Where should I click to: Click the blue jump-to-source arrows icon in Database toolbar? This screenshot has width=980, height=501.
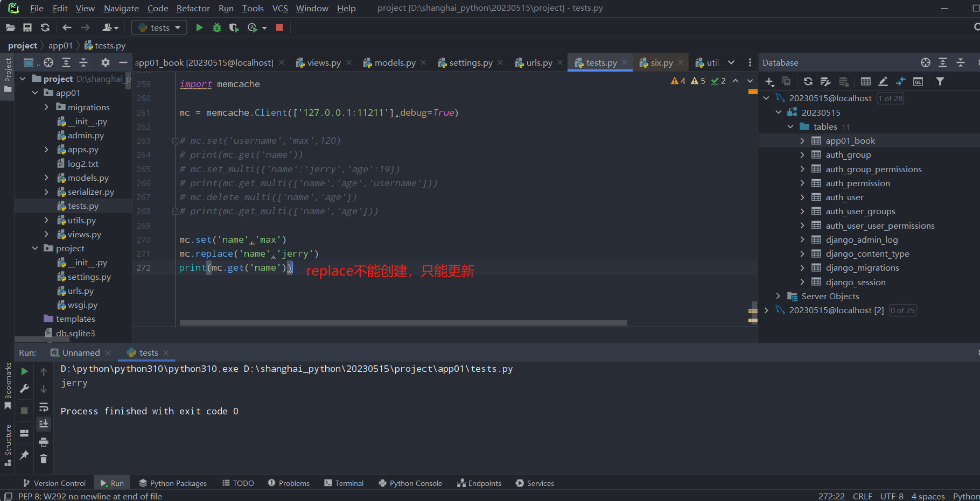[901, 81]
